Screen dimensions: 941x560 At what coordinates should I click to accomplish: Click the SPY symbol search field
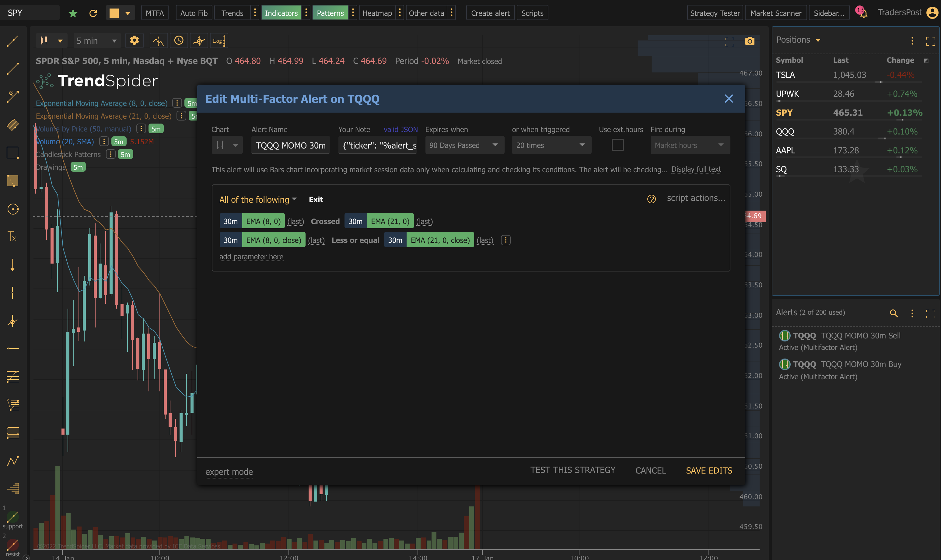30,13
